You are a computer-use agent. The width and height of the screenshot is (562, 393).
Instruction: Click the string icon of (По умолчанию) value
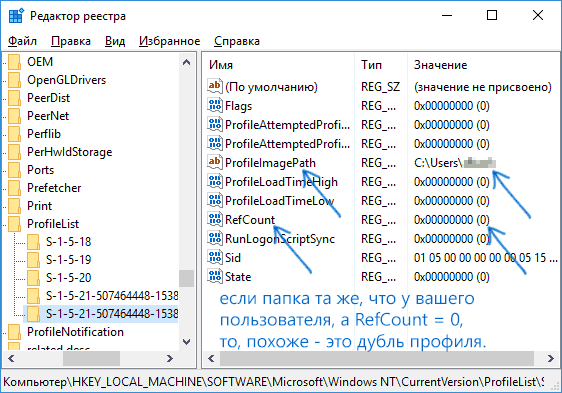pos(215,86)
